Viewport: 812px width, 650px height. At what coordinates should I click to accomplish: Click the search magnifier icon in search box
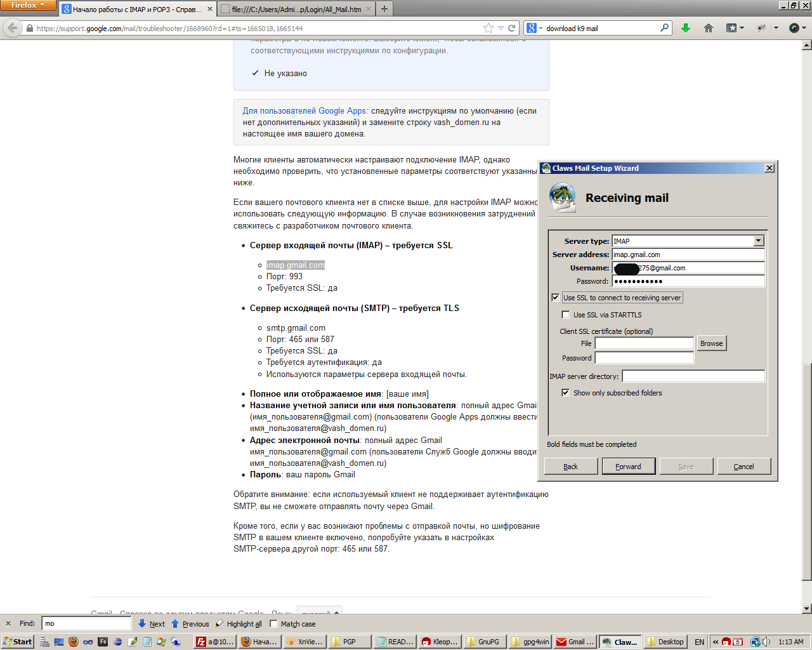664,28
